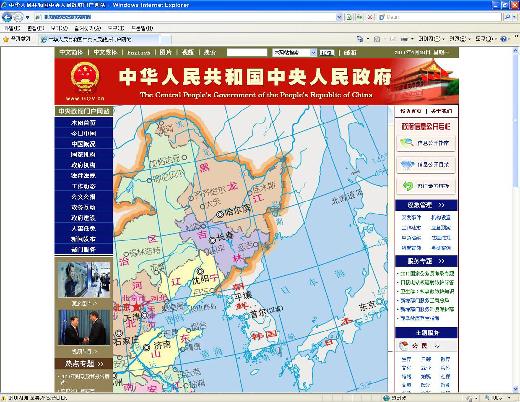Select the open gov.cn browser tab
This screenshot has height=402, width=520.
pyautogui.click(x=99, y=39)
